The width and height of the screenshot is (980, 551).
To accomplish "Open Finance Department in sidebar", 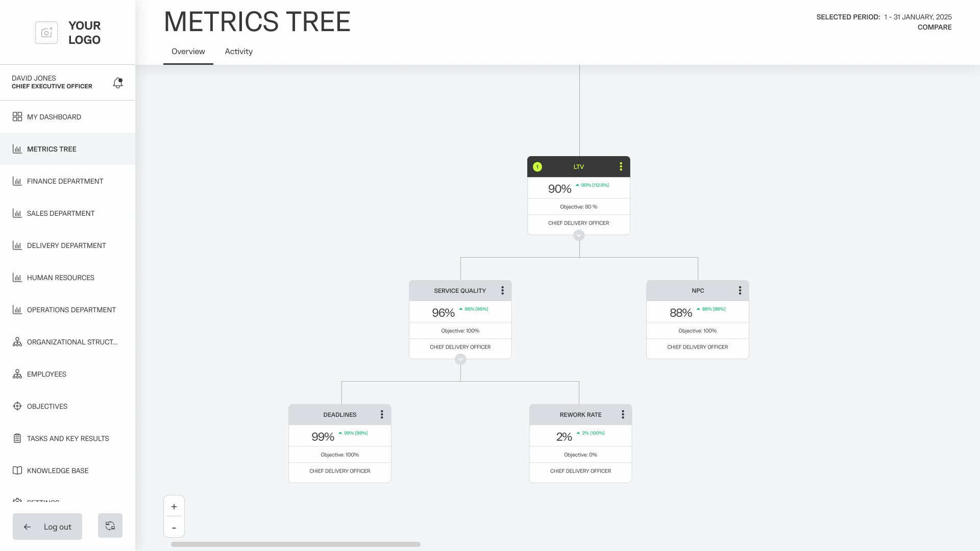I will coord(65,181).
